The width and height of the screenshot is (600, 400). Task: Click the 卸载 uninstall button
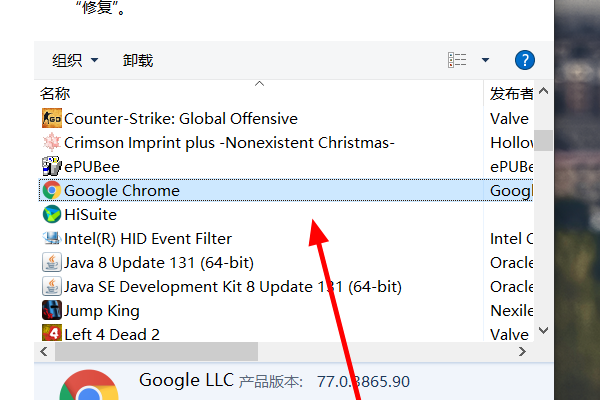coord(138,60)
